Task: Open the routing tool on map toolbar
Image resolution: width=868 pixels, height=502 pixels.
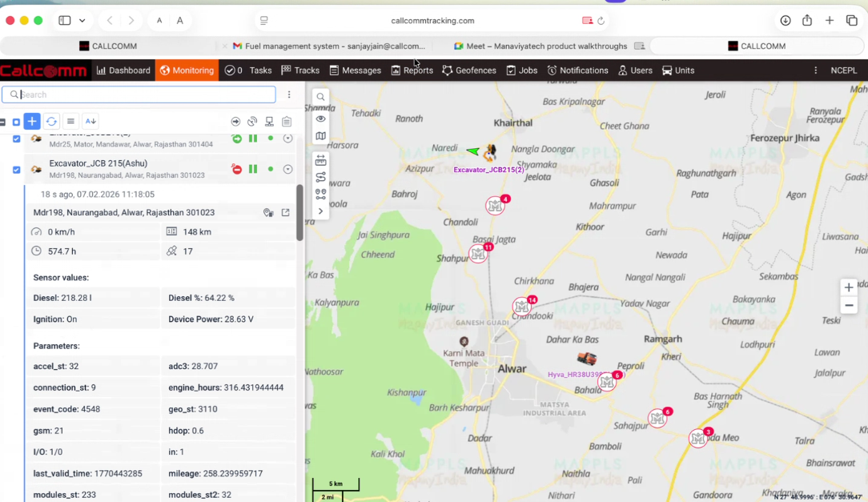Action: point(319,178)
